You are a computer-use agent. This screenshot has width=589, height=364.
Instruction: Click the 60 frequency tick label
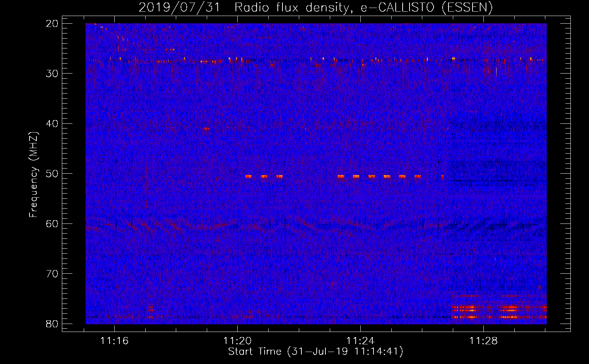tap(52, 224)
